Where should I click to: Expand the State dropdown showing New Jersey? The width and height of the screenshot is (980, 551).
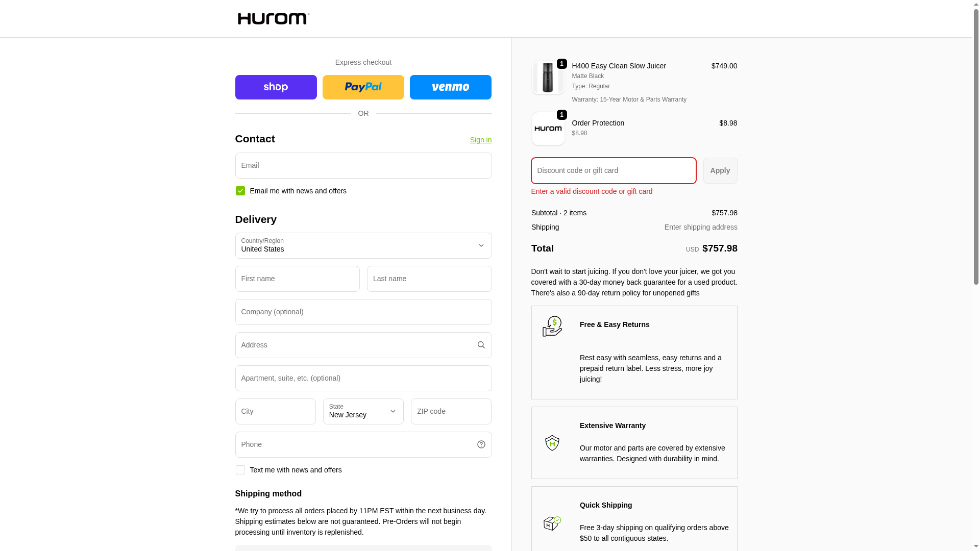363,411
